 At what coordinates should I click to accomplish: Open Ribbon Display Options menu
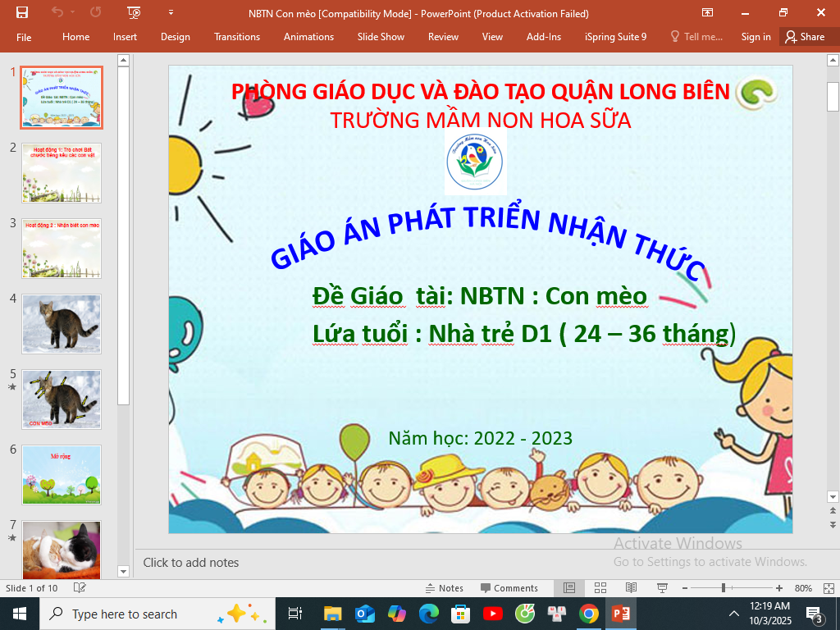[707, 12]
